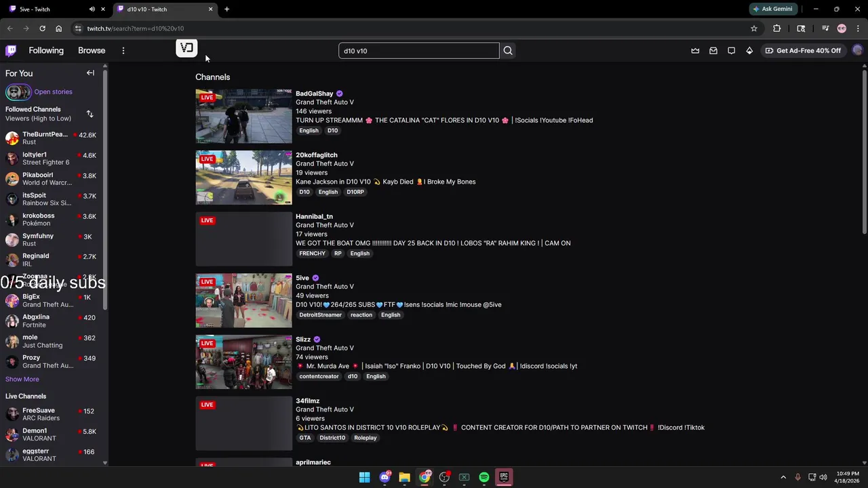Reload the page
The height and width of the screenshot is (488, 868).
click(x=42, y=28)
